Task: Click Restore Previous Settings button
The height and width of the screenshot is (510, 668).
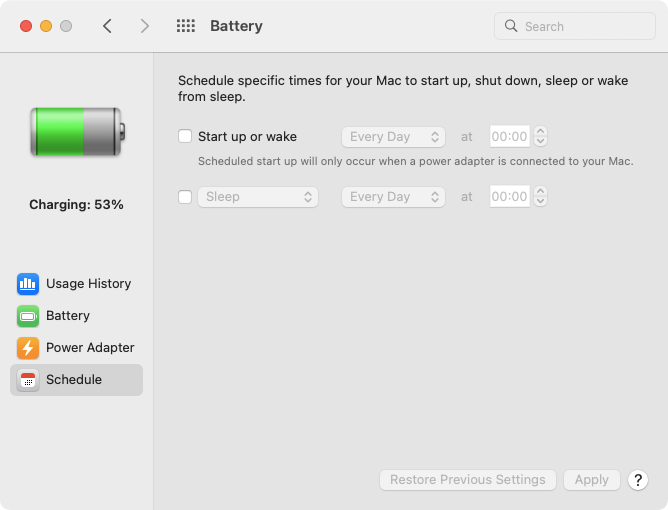Action: 468,480
